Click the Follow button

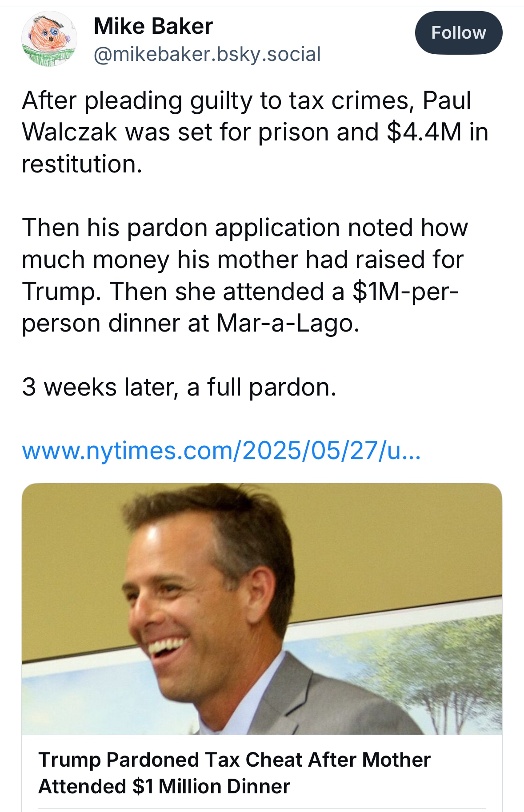(458, 33)
